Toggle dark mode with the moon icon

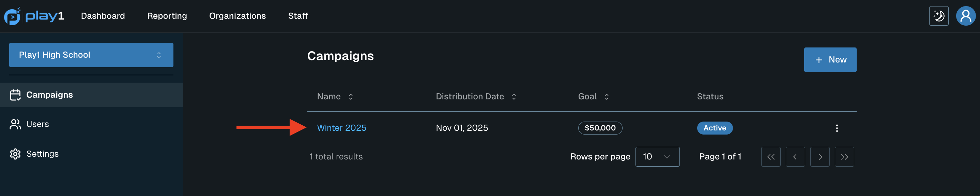click(x=938, y=16)
